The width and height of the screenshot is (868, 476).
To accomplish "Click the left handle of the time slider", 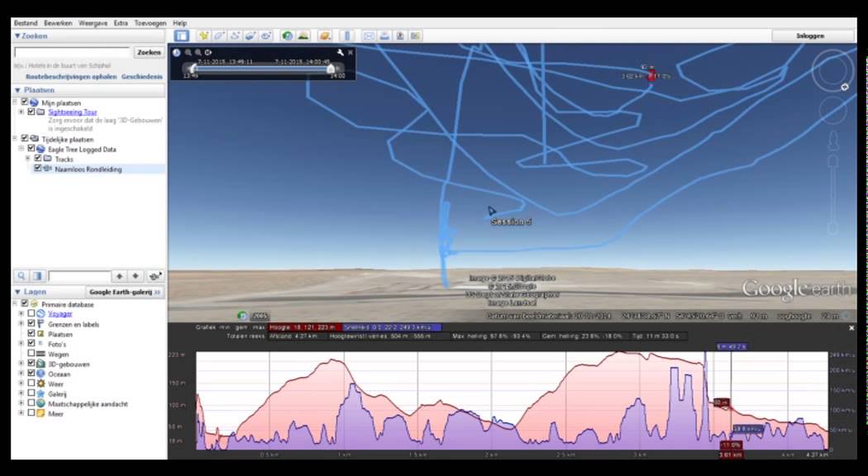I will [193, 69].
